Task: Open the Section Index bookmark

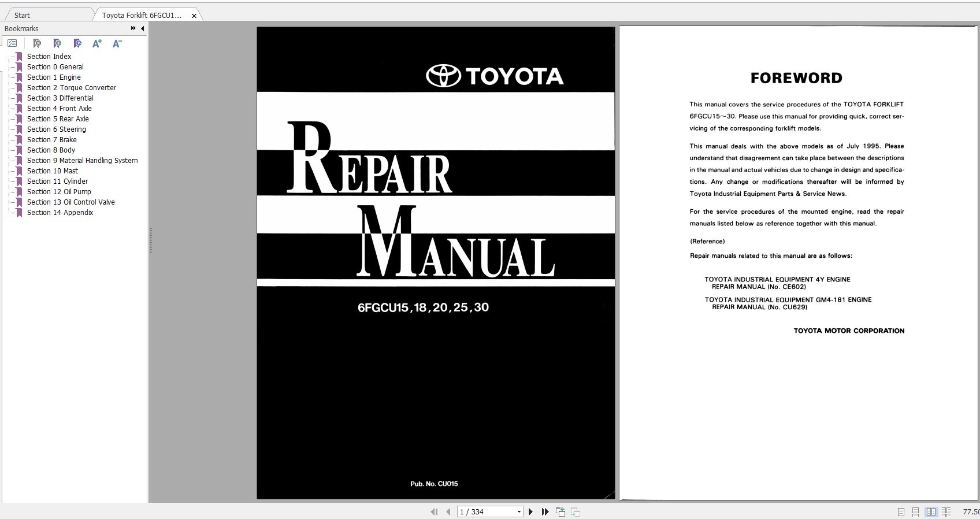Action: click(49, 56)
